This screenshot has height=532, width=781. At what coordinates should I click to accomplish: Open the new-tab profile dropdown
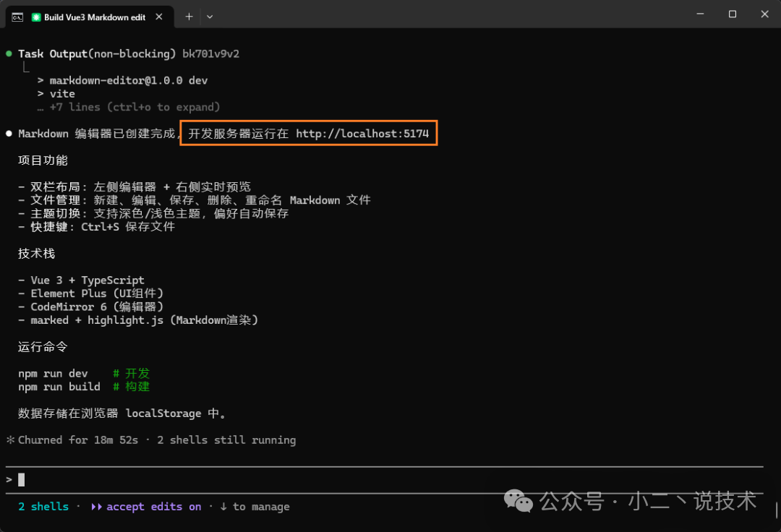point(210,17)
